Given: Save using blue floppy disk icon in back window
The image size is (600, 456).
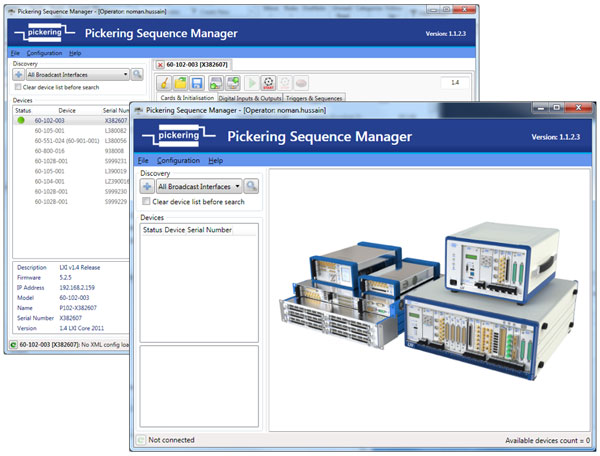Looking at the screenshot, I should point(197,83).
